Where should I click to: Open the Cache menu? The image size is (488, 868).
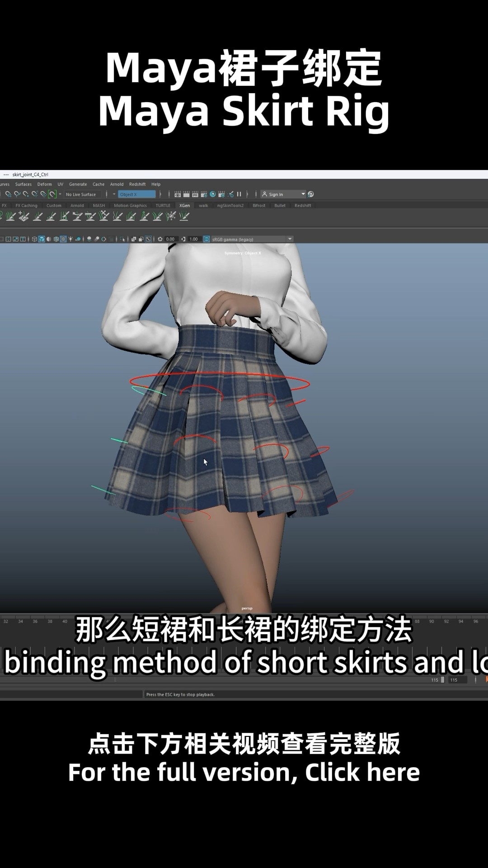pos(99,184)
